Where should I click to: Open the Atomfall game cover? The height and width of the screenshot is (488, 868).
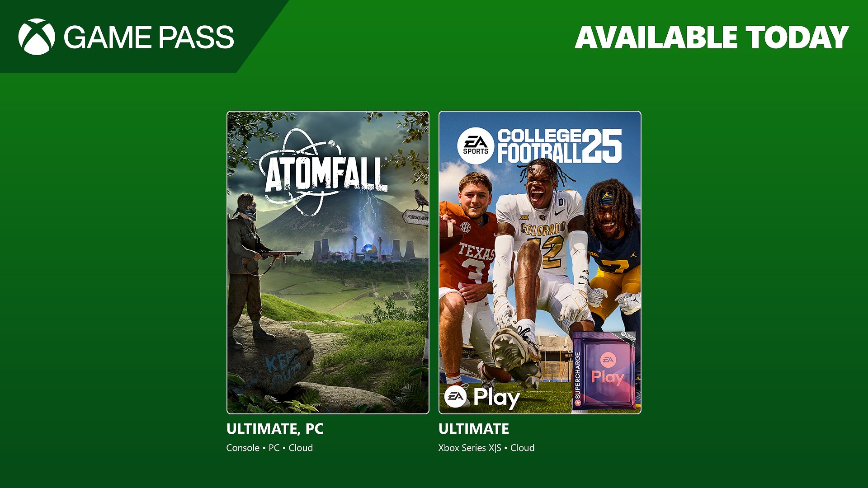point(328,263)
